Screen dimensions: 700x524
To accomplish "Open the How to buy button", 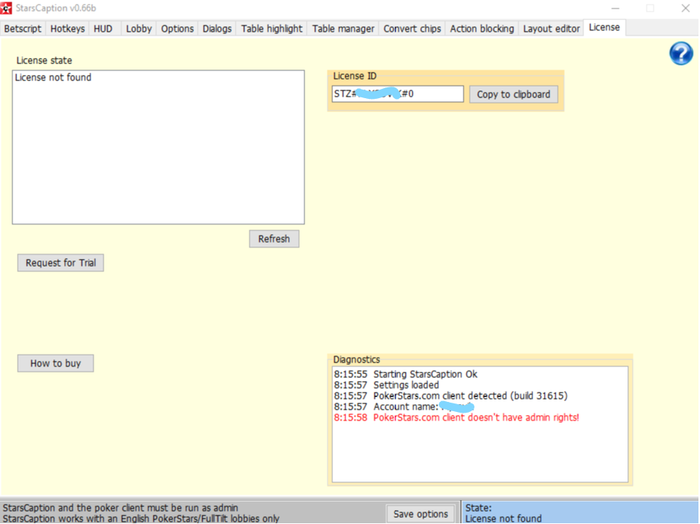I will pyautogui.click(x=55, y=363).
